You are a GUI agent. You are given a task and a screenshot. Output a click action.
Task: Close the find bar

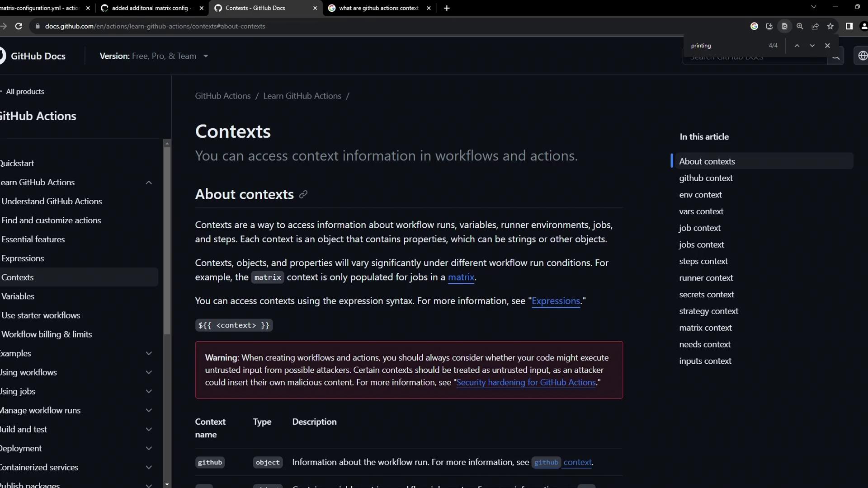click(827, 46)
